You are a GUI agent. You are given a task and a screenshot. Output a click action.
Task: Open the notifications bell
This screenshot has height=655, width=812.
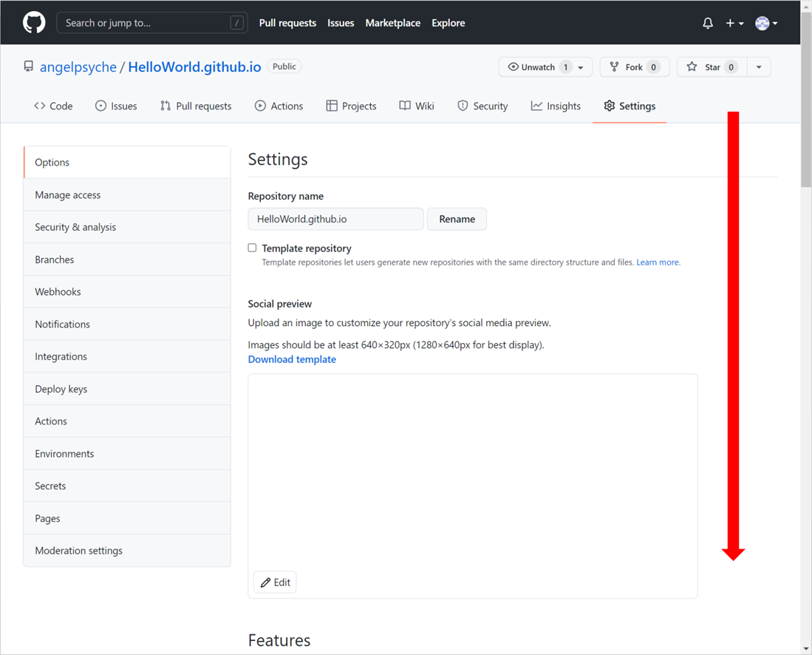707,23
